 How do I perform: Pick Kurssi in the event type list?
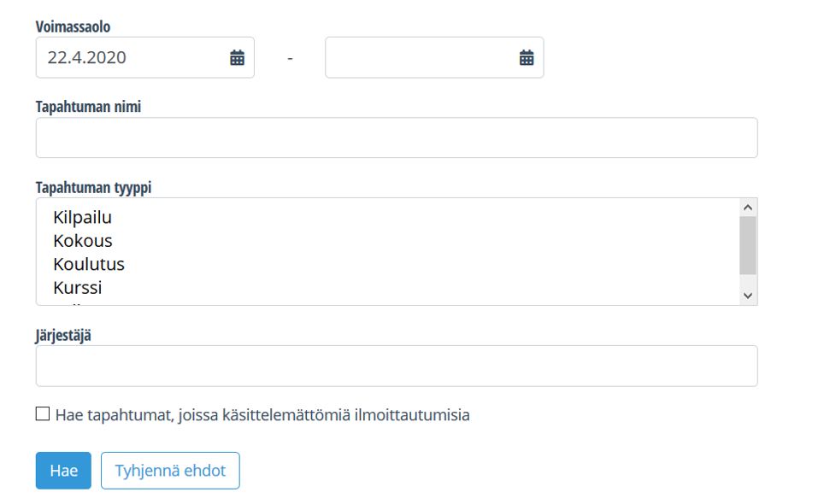pyautogui.click(x=77, y=288)
